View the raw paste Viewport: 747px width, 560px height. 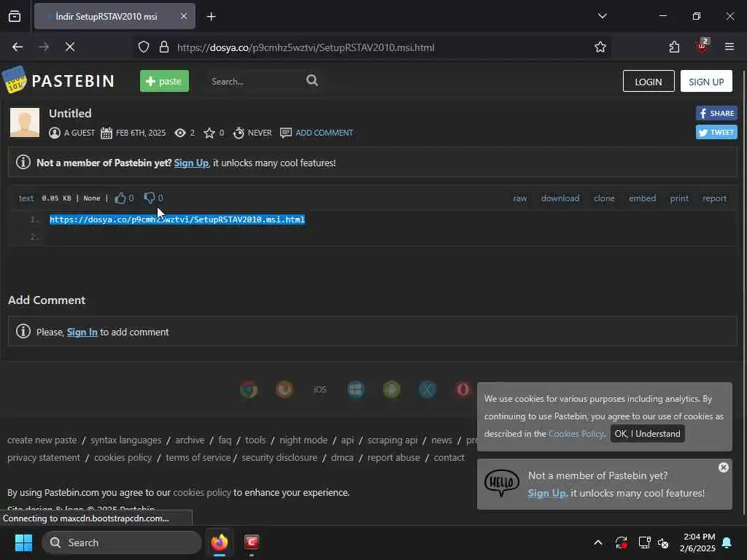click(519, 198)
